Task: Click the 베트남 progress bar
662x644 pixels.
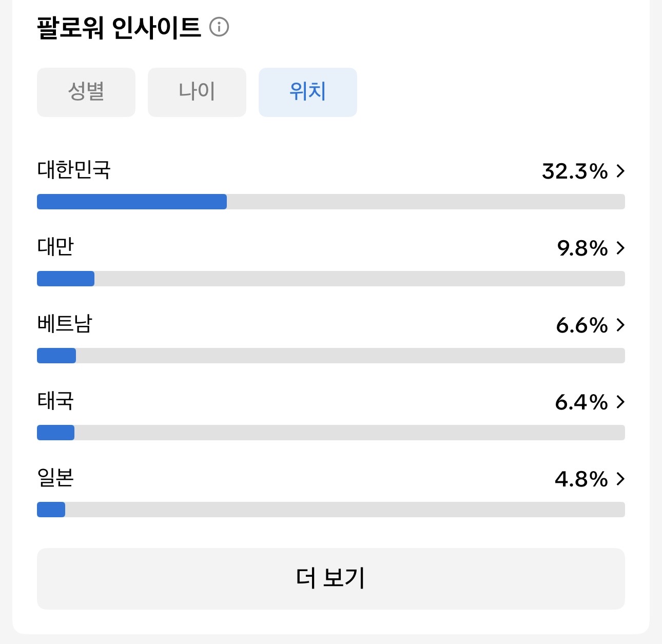Action: [x=330, y=356]
